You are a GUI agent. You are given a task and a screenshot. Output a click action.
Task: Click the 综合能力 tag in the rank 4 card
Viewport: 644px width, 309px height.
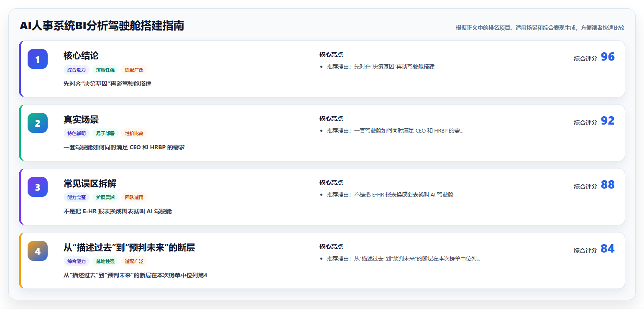[77, 261]
